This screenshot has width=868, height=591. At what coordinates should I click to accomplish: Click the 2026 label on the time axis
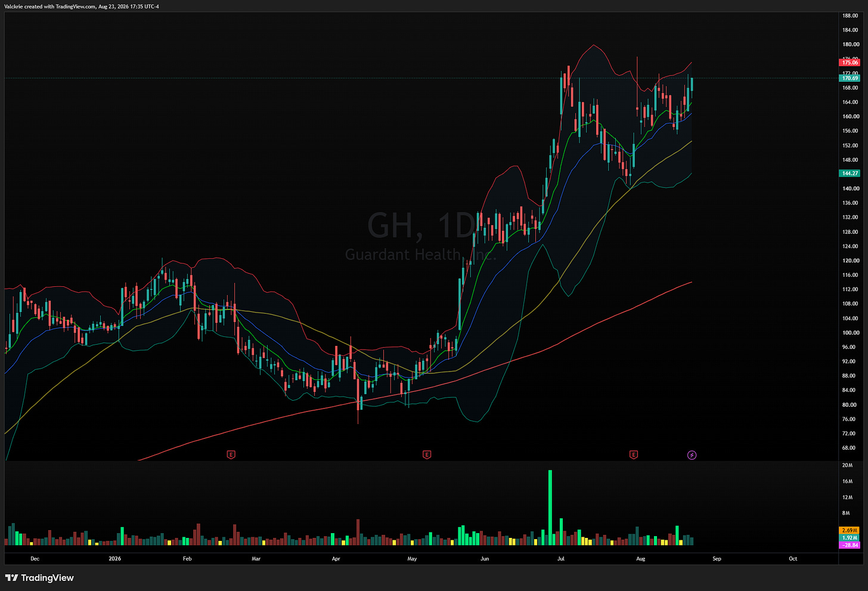click(x=115, y=559)
